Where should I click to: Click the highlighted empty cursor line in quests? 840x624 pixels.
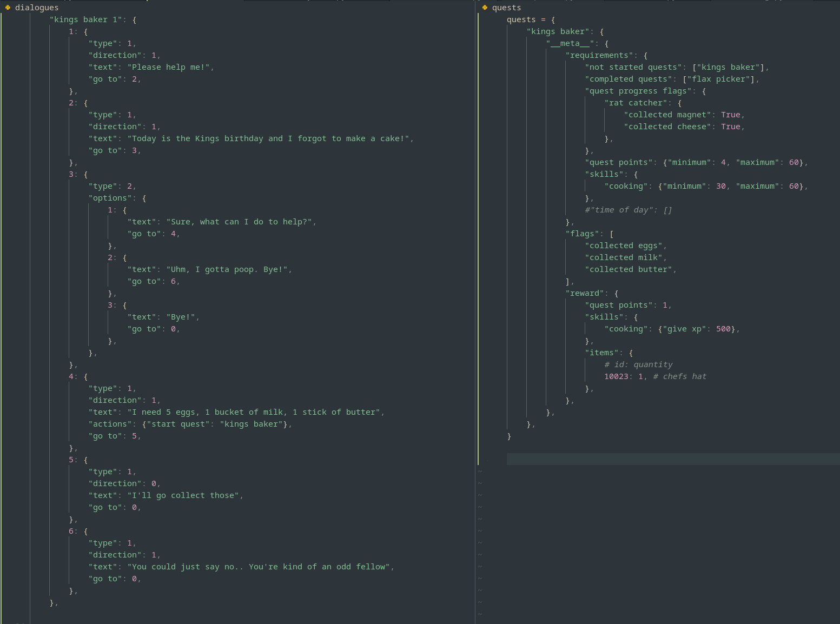point(673,459)
